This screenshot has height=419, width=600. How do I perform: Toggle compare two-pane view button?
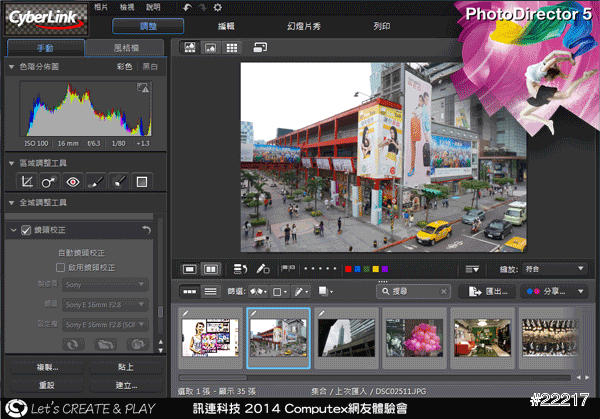(211, 268)
